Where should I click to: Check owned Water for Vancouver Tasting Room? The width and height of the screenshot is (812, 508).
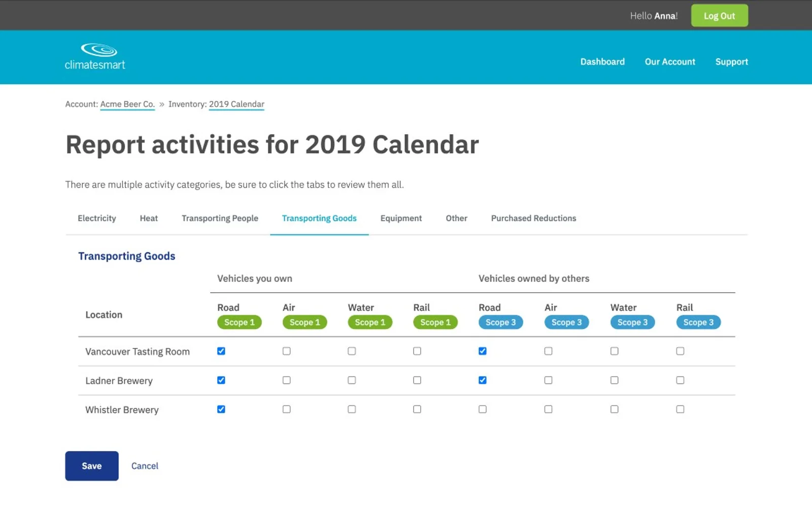352,351
